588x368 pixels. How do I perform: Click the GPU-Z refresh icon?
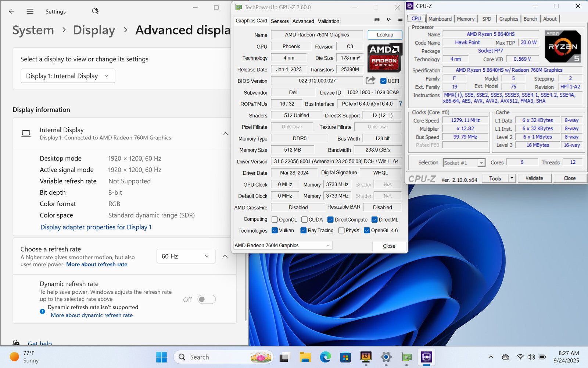[388, 20]
